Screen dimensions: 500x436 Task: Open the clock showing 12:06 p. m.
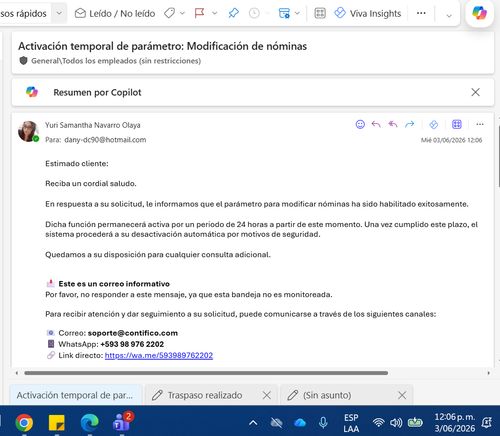455,423
